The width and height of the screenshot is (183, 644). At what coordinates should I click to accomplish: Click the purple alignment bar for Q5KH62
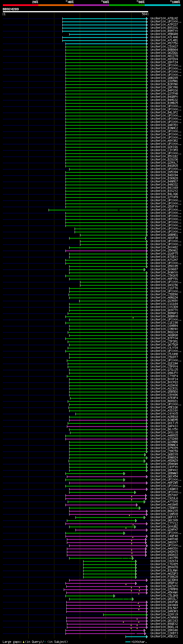pyautogui.click(x=107, y=251)
